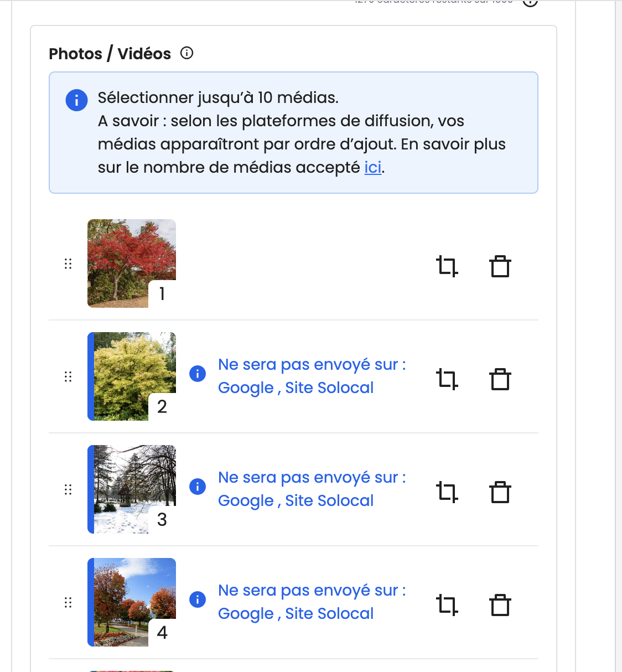Delete the snowy park photo 3
The height and width of the screenshot is (672, 622).
[x=500, y=492]
